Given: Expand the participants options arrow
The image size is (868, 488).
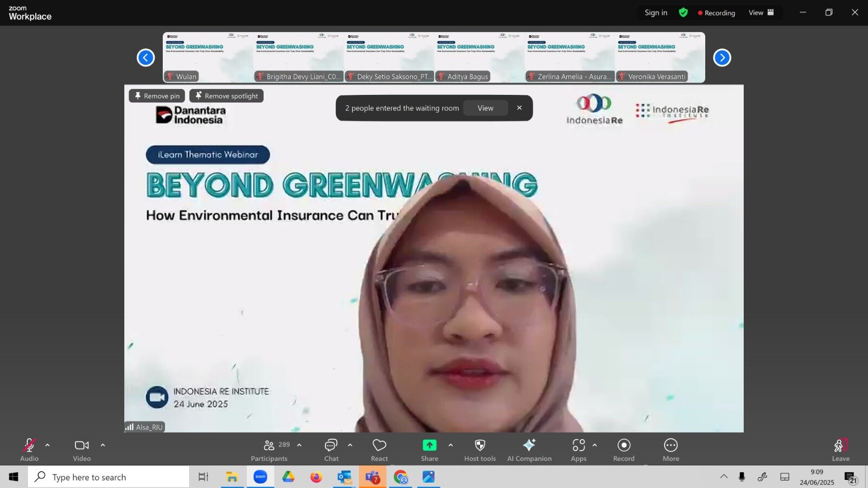Looking at the screenshot, I should [299, 445].
